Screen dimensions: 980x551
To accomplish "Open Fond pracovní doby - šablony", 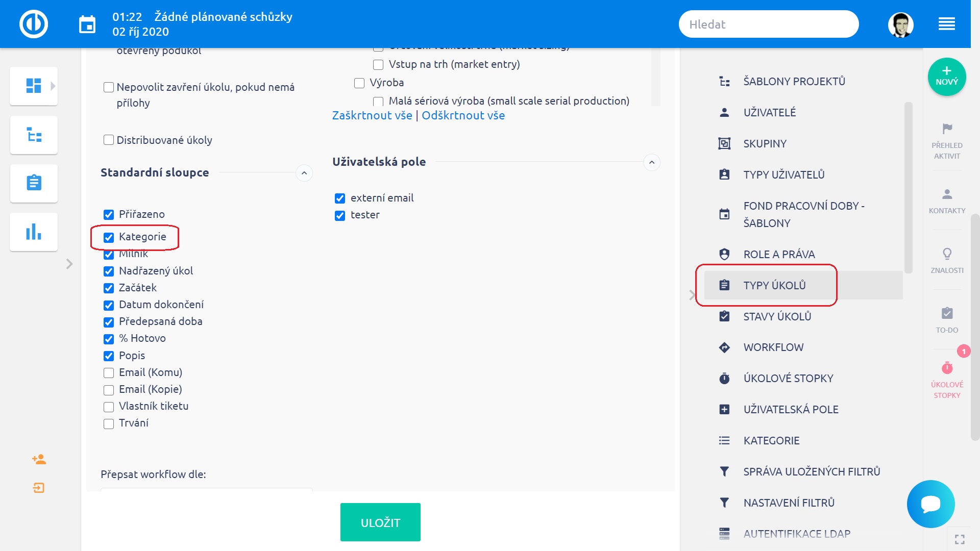I will [x=803, y=214].
